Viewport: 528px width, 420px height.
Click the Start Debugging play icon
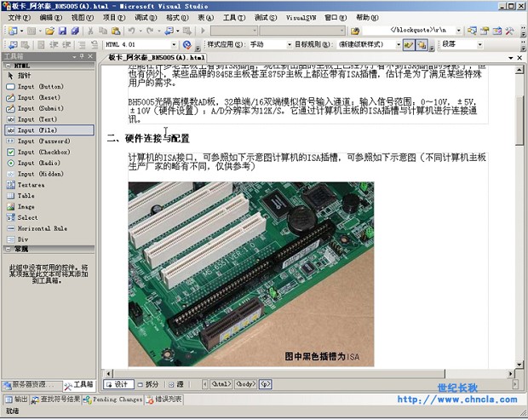pos(203,31)
